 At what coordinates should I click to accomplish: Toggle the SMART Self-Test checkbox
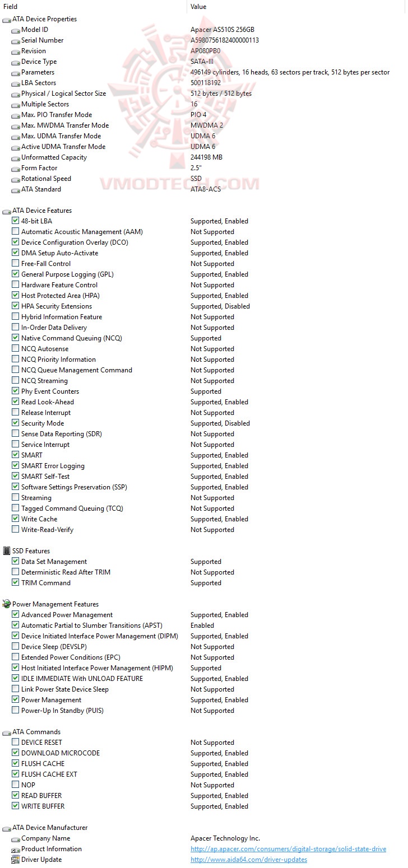coord(16,477)
